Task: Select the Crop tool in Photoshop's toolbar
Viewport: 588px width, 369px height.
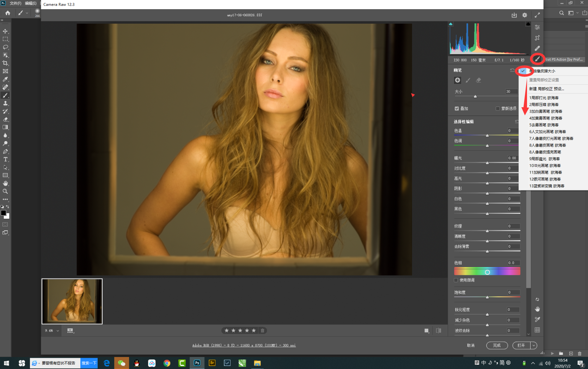Action: pyautogui.click(x=5, y=63)
